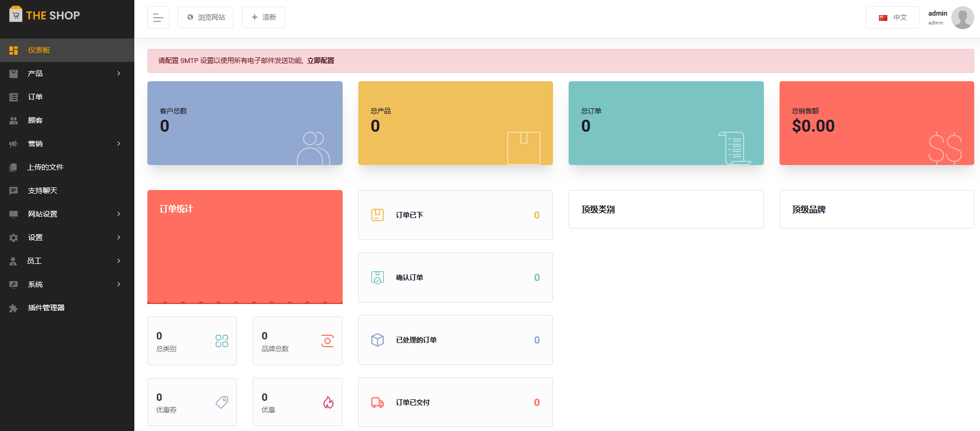Click the 支持聊天 chat bubble icon
The width and height of the screenshot is (980, 431).
coord(14,191)
